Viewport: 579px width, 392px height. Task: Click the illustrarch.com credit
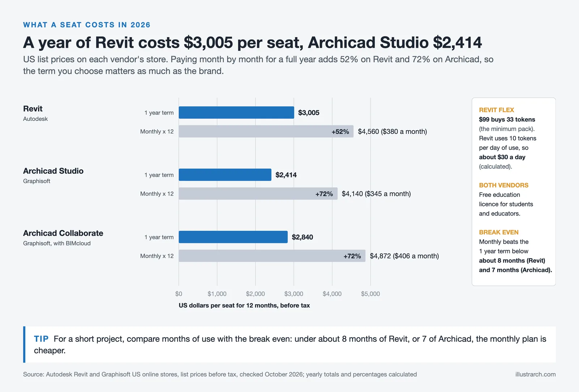(x=536, y=374)
